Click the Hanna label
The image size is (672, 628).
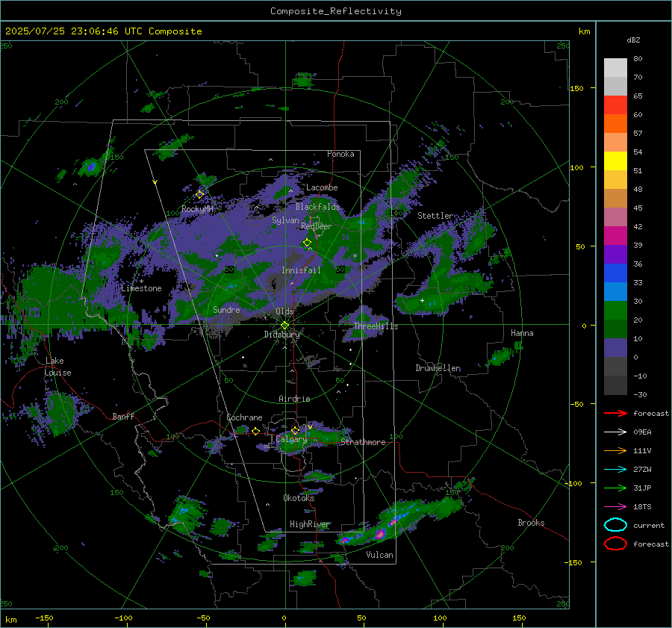point(522,333)
